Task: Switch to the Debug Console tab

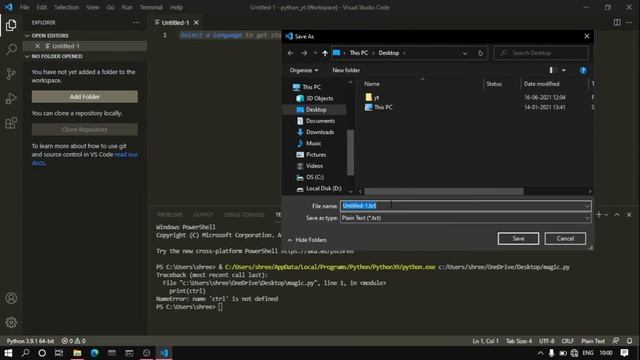Action: pos(244,215)
